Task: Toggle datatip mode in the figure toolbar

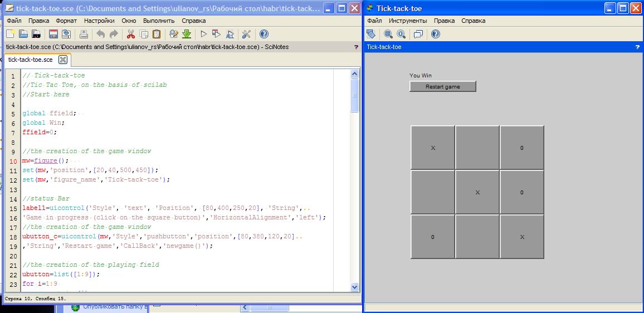Action: pos(418,33)
